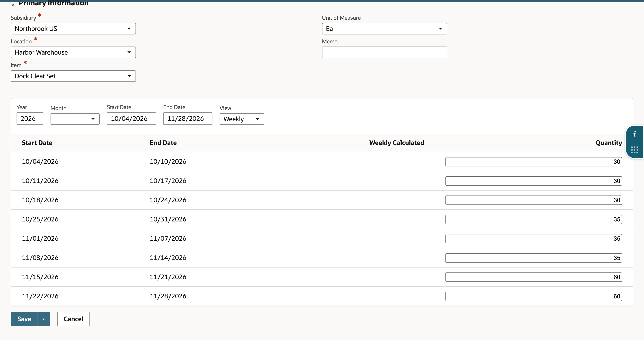Click the 11/15/2026 start date cell

coord(40,277)
